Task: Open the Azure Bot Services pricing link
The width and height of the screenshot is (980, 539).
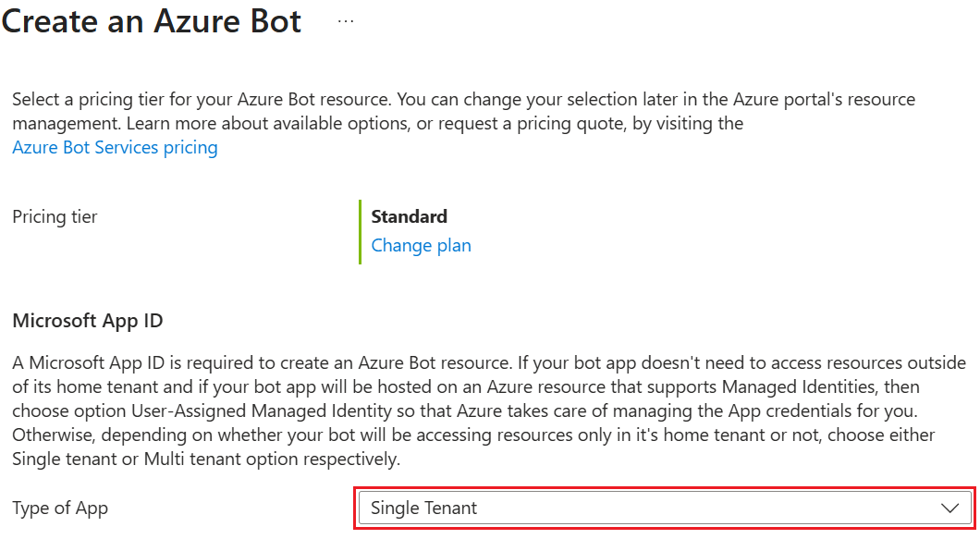Action: point(114,147)
